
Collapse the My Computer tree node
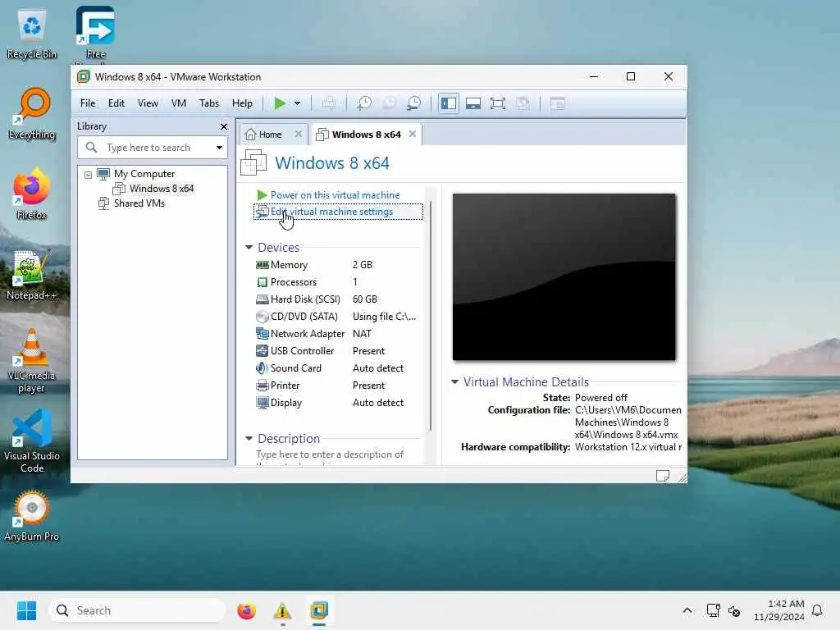88,174
